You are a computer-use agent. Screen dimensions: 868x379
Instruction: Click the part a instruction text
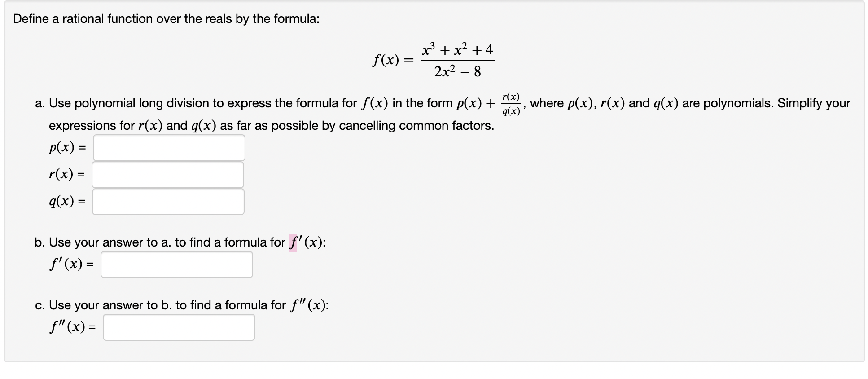(269, 103)
